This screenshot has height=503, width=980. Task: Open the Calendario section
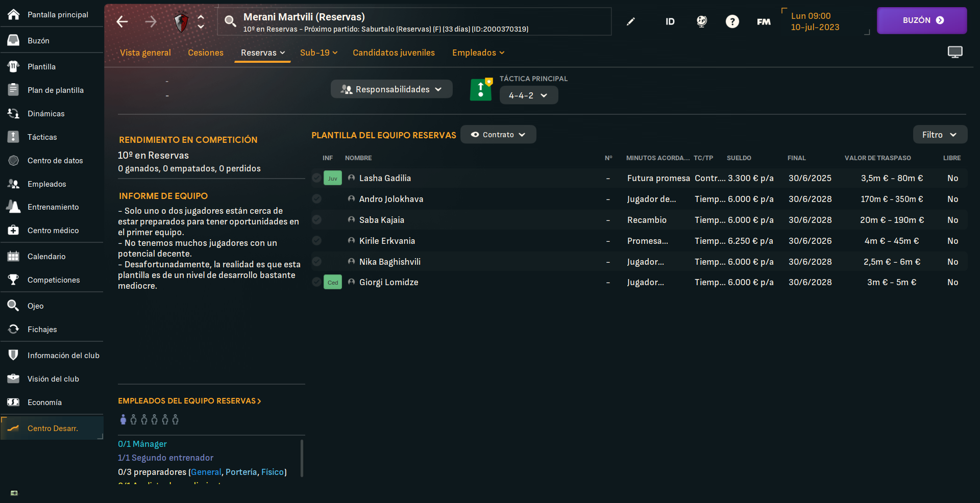coord(51,256)
